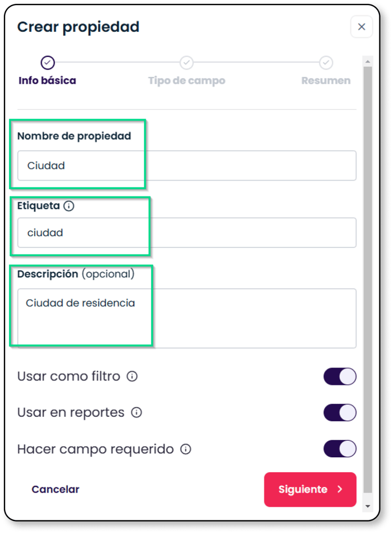Click the Cancelar link

(x=55, y=489)
